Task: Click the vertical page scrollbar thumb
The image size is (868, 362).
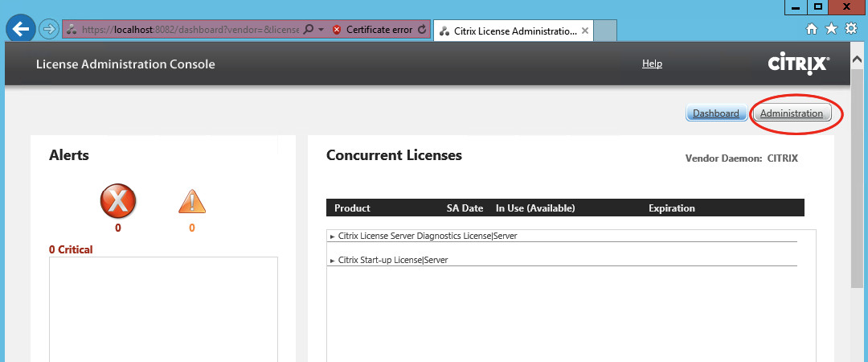Action: click(857, 178)
